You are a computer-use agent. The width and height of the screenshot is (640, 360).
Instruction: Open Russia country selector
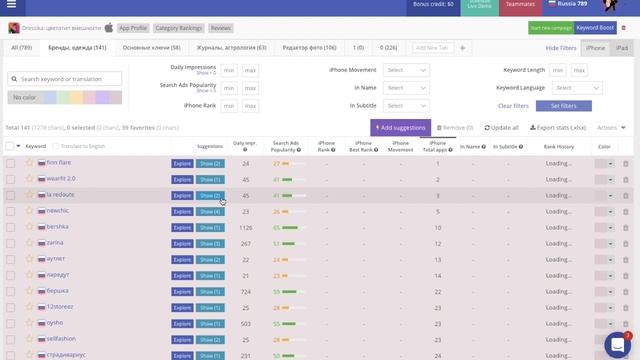click(x=568, y=4)
